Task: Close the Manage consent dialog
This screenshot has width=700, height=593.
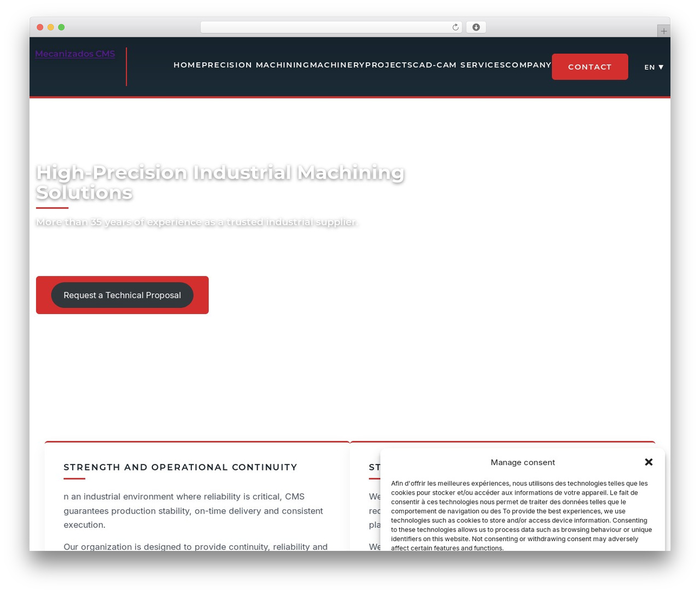Action: pyautogui.click(x=649, y=462)
